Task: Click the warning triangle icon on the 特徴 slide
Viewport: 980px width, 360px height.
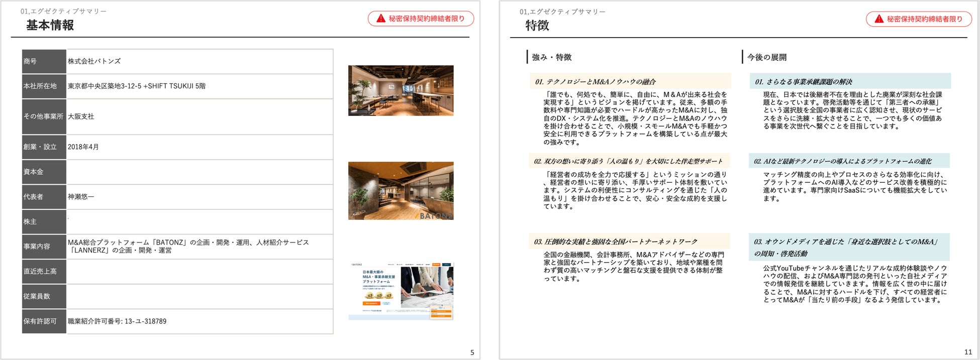Action: (x=879, y=19)
